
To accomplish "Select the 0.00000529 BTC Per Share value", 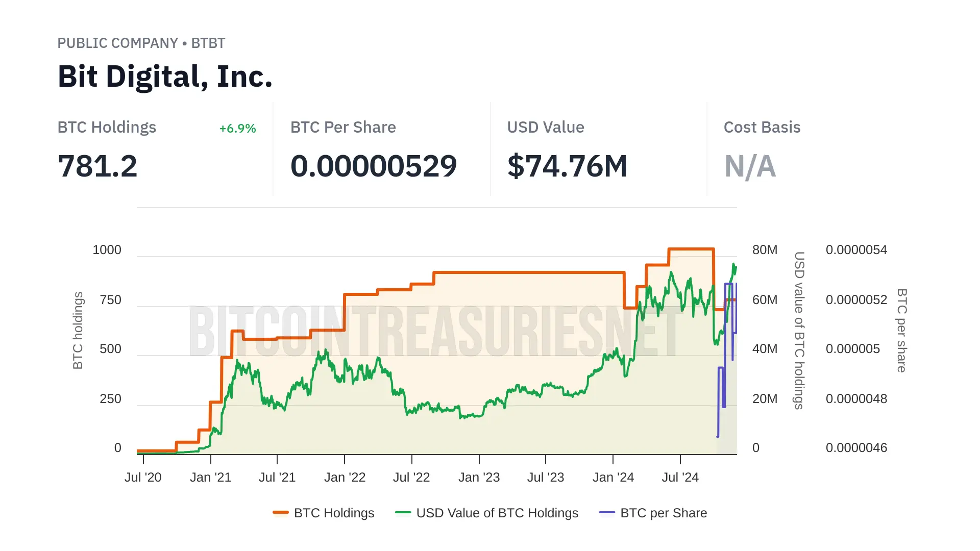I will (373, 166).
